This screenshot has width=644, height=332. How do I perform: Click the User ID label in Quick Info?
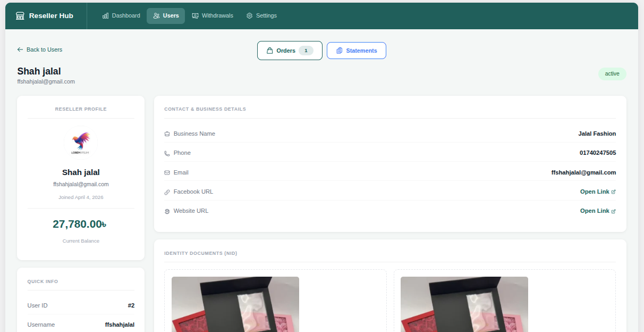(37, 306)
